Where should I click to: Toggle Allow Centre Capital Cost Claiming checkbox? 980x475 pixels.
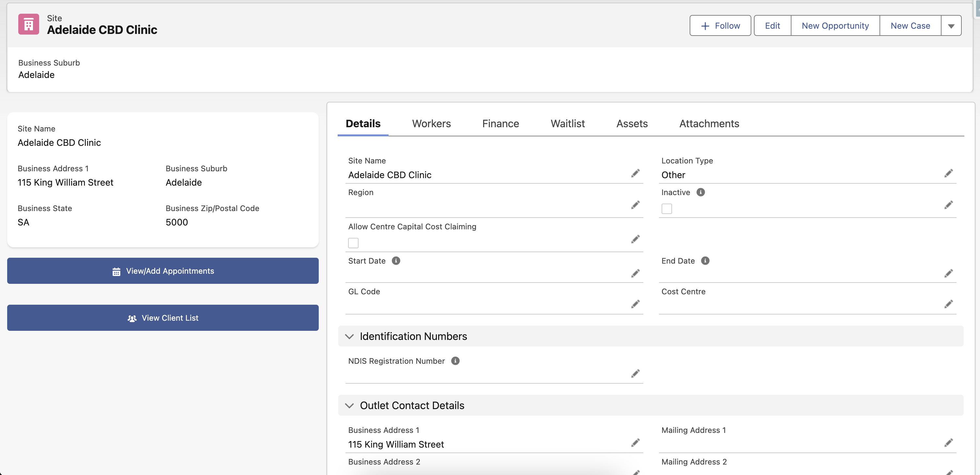(353, 243)
